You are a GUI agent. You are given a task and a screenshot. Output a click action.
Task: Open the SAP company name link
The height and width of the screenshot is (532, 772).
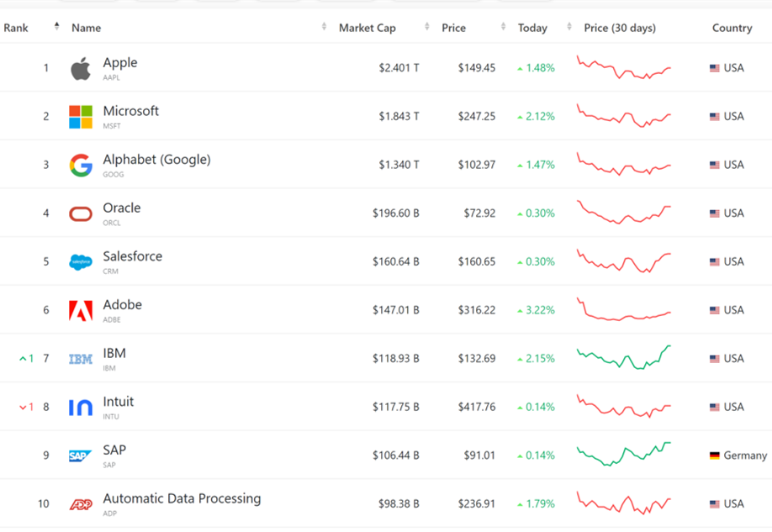[x=114, y=450]
